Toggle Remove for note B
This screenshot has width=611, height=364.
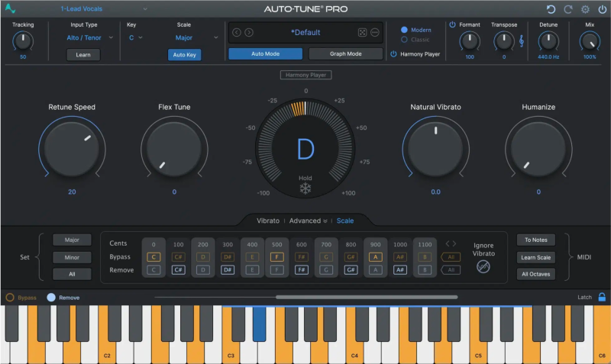coord(425,270)
